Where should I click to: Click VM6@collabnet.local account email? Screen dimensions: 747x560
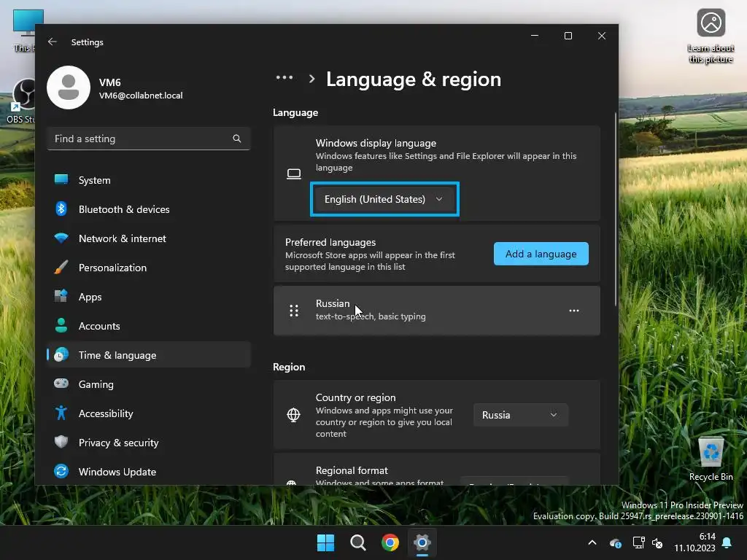(141, 96)
